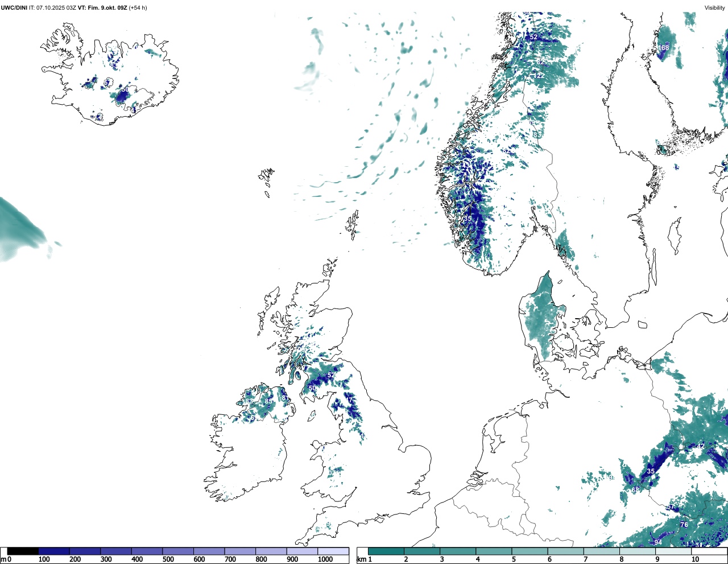This screenshot has width=728, height=564.
Task: Click the darkest blue swatch labelled 100
Action: click(54, 551)
